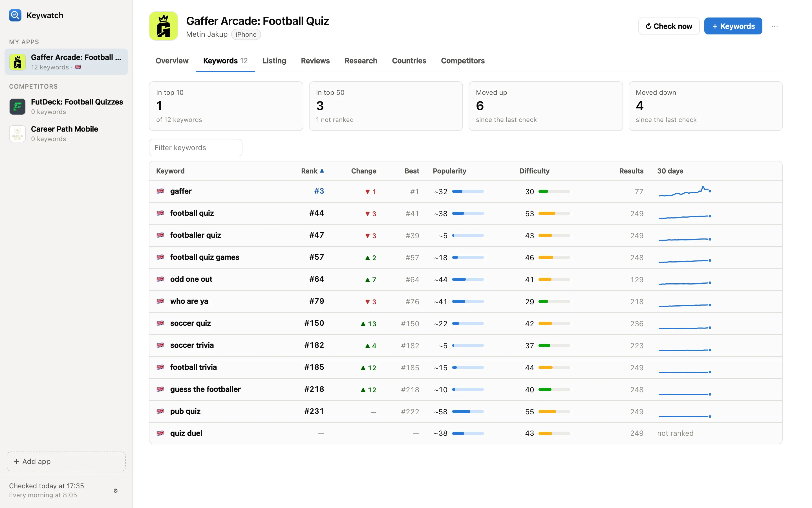812x508 pixels.
Task: Switch to the Listing tab
Action: (x=274, y=61)
